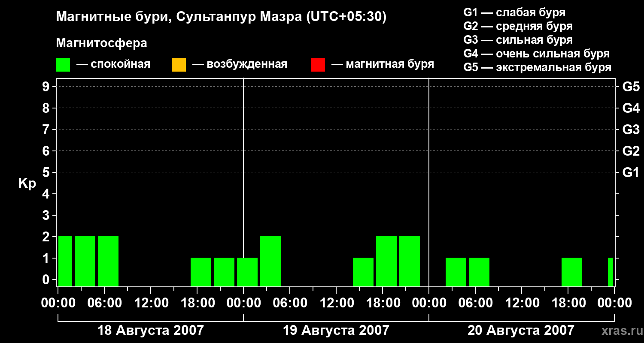644x343 pixels.
Task: Click the G4 — очень сильная буря line
Action: tap(537, 54)
